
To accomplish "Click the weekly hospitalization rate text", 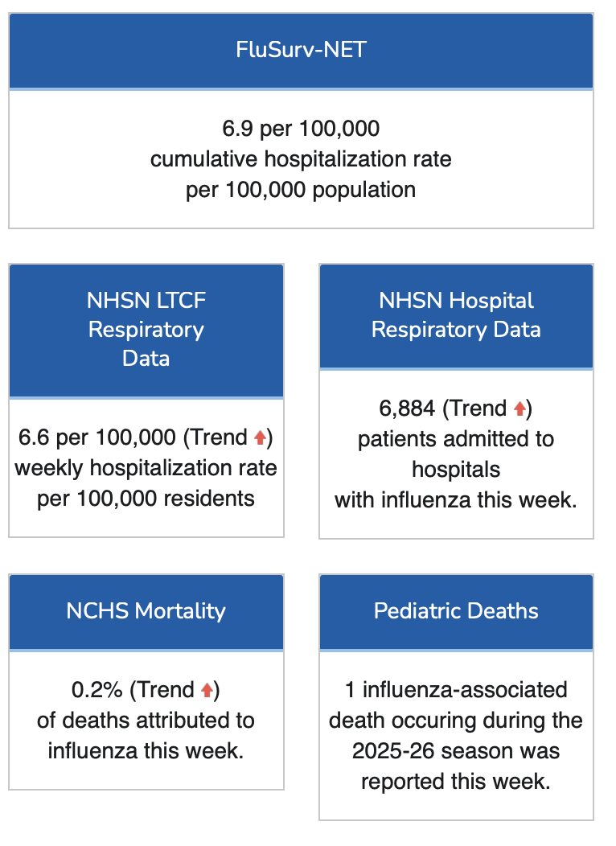I will pyautogui.click(x=146, y=468).
